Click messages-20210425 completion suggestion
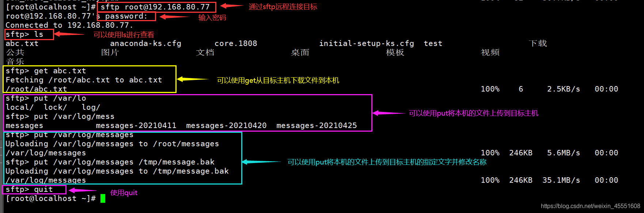 point(317,125)
